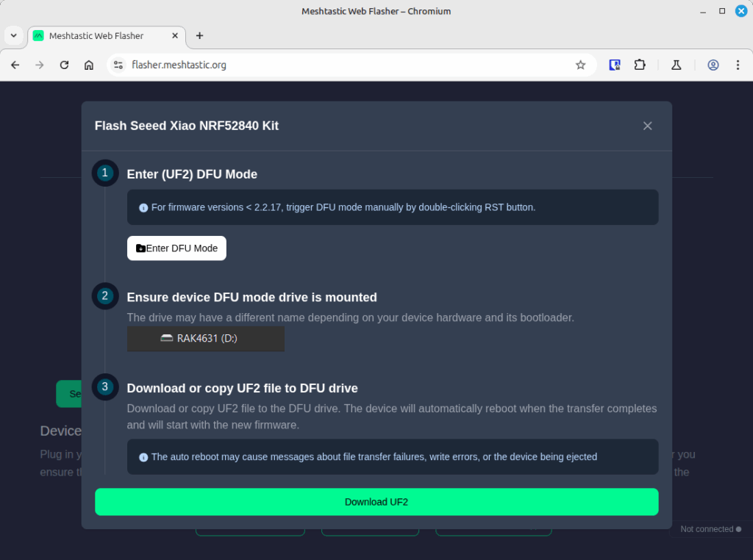The width and height of the screenshot is (753, 560).
Task: Click the Flash Seeed Xiao NRF52840 Kit title
Action: (186, 126)
